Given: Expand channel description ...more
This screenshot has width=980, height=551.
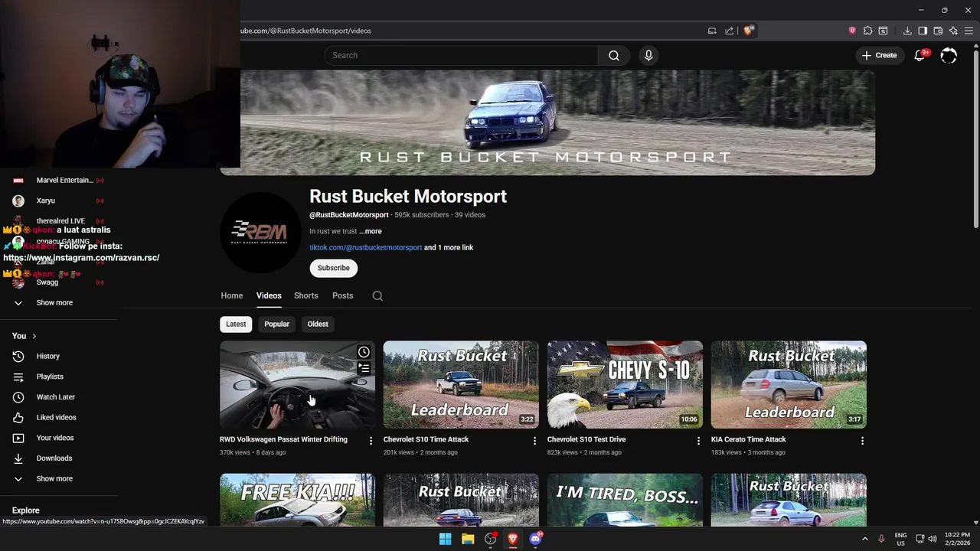Looking at the screenshot, I should tap(371, 231).
